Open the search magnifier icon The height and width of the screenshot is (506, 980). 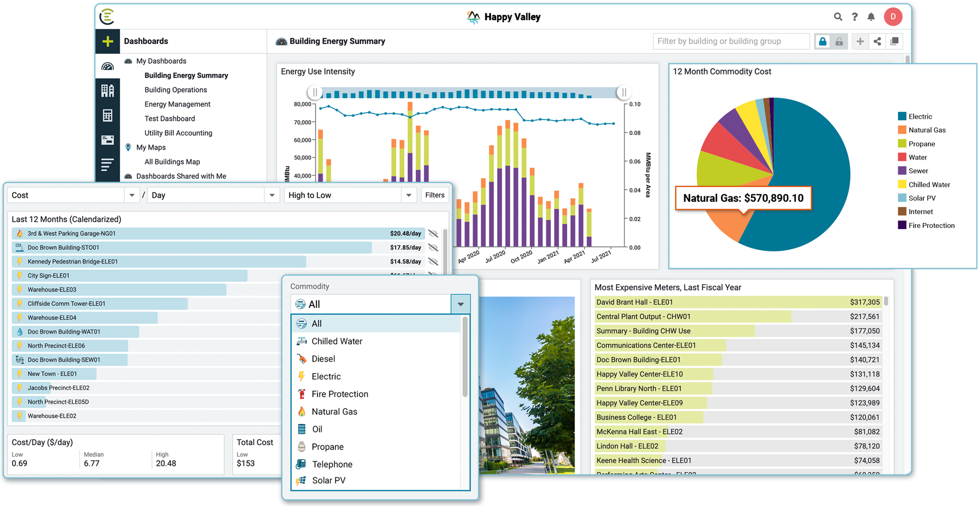pyautogui.click(x=838, y=17)
